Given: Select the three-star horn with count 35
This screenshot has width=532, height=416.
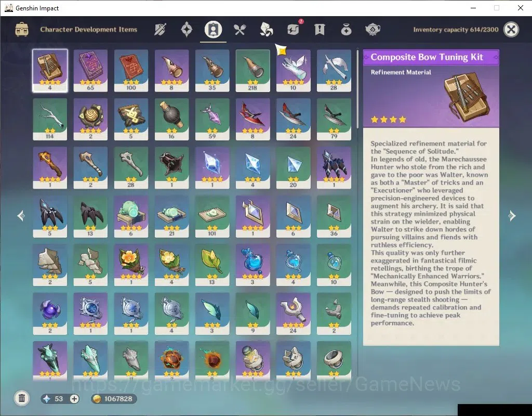Looking at the screenshot, I should pos(212,71).
